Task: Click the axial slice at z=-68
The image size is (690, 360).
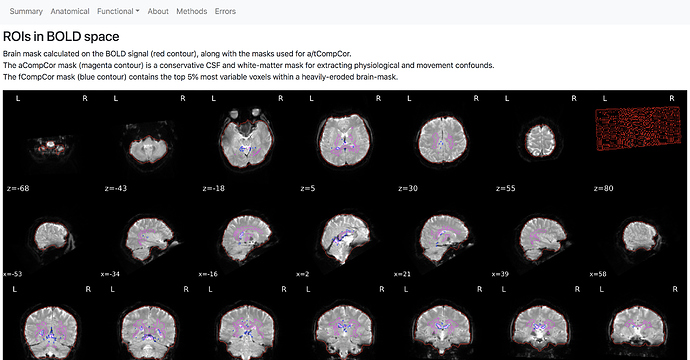Action: pos(51,147)
